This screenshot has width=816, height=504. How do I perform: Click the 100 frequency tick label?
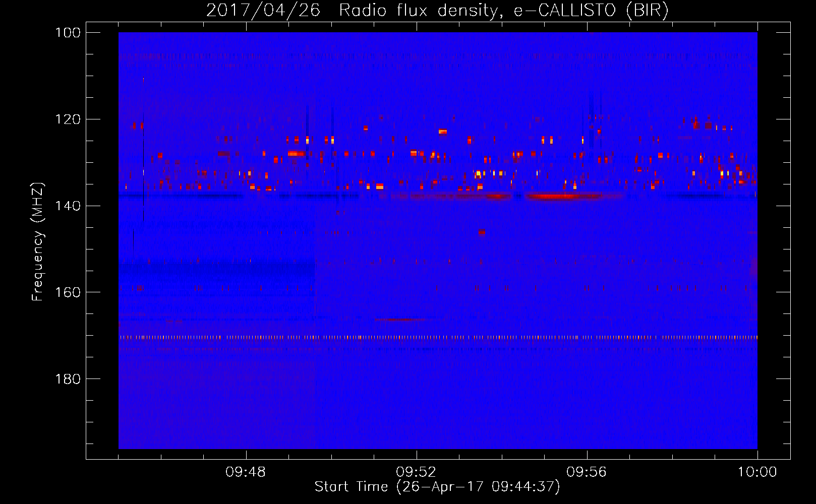pos(68,33)
